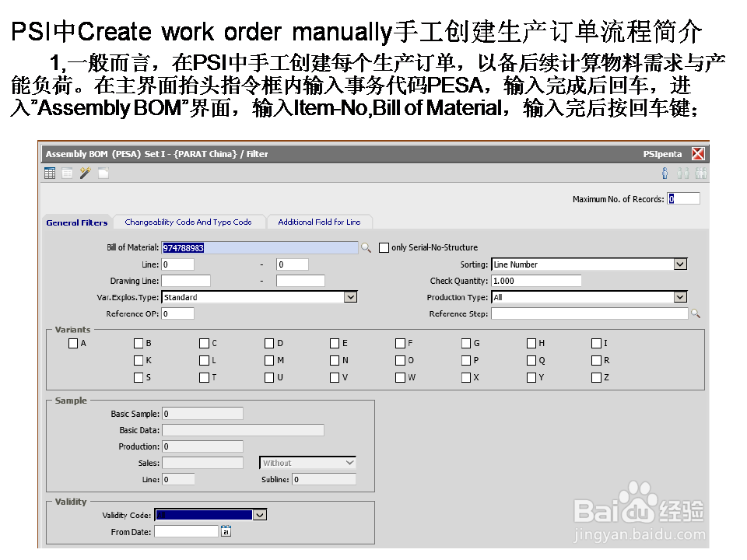The image size is (747, 560).
Task: Click the second Drawing Line field
Action: [x=300, y=281]
